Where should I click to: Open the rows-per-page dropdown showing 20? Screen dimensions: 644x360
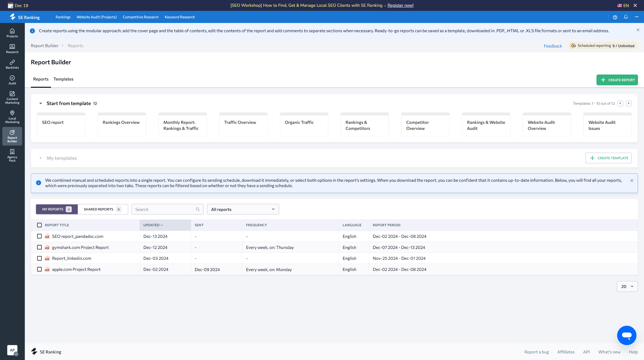point(627,286)
